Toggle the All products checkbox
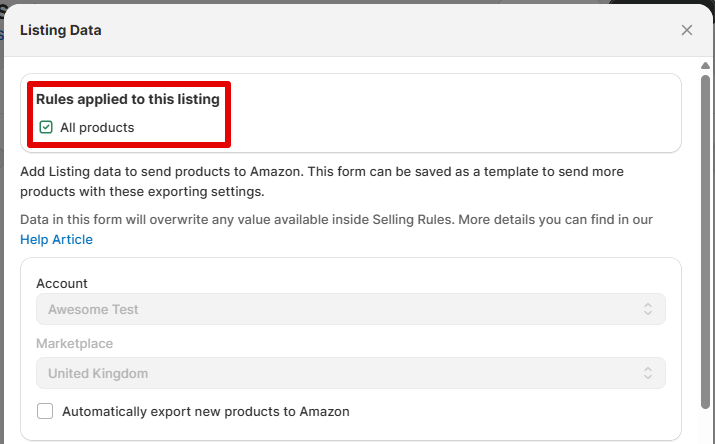 pos(46,128)
